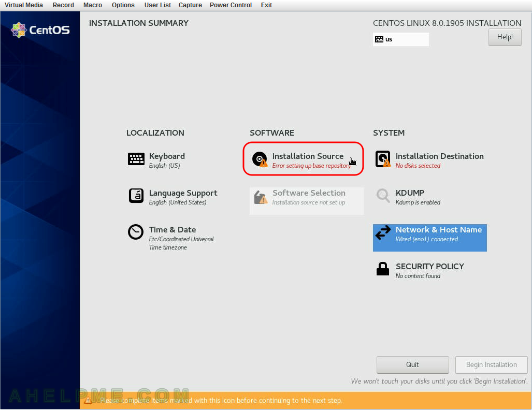Click the keyboard icon in the us layout box
The width and height of the screenshot is (532, 410).
[x=379, y=39]
